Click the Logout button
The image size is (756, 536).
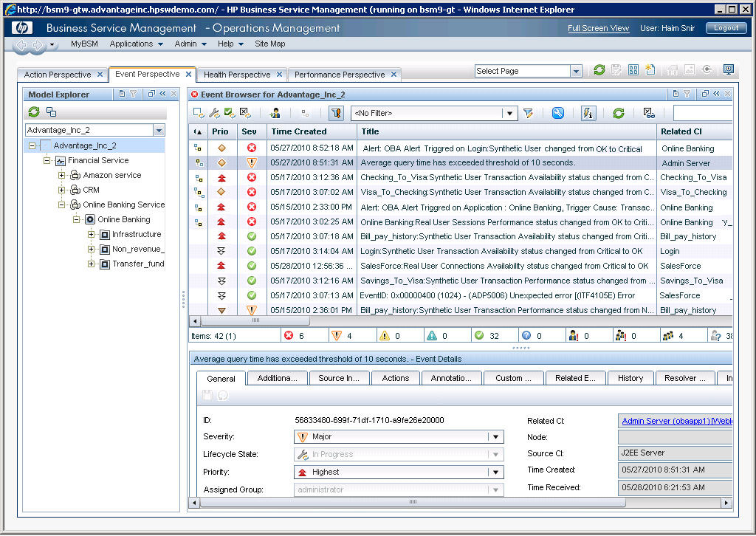726,28
